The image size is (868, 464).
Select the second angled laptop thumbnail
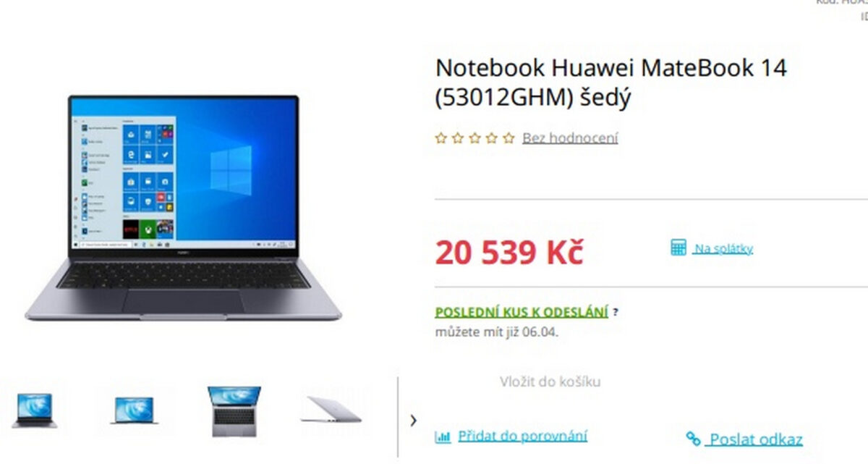click(x=133, y=410)
